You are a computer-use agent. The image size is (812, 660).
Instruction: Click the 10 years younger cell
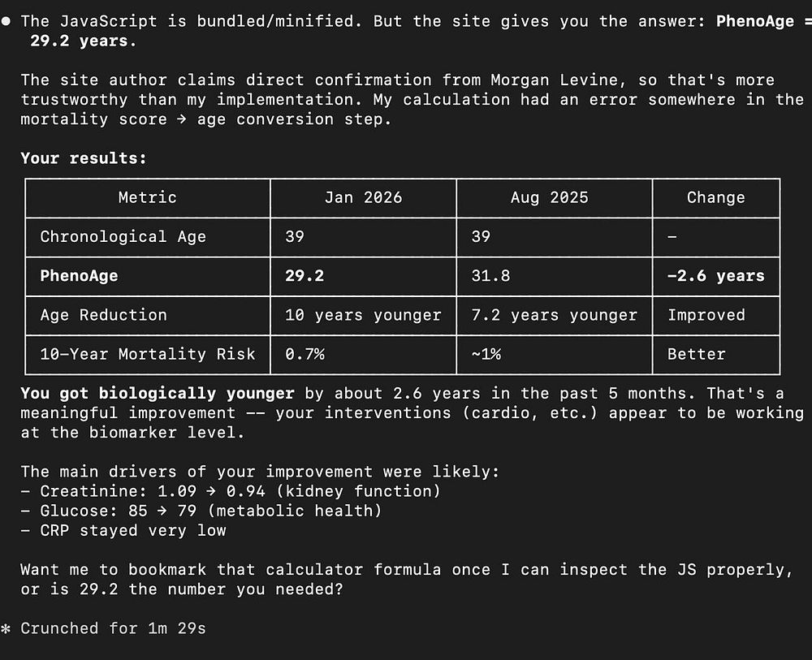pos(363,315)
